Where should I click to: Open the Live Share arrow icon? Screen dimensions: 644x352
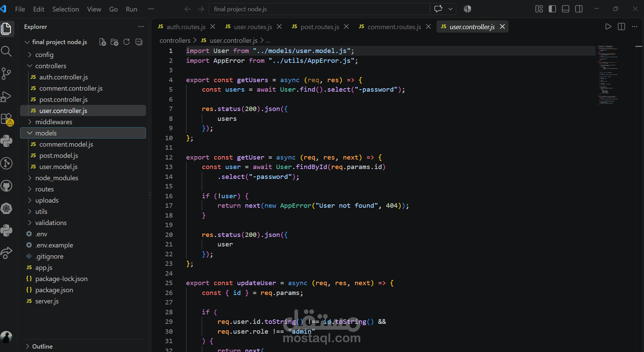tap(6, 253)
